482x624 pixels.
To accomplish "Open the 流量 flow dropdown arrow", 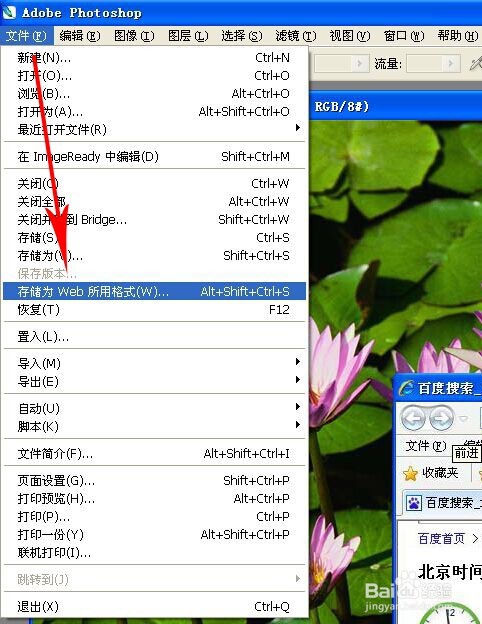I will coord(451,64).
